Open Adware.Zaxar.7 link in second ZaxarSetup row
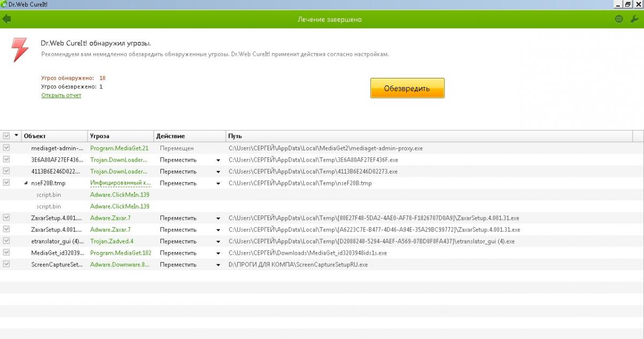 click(110, 229)
